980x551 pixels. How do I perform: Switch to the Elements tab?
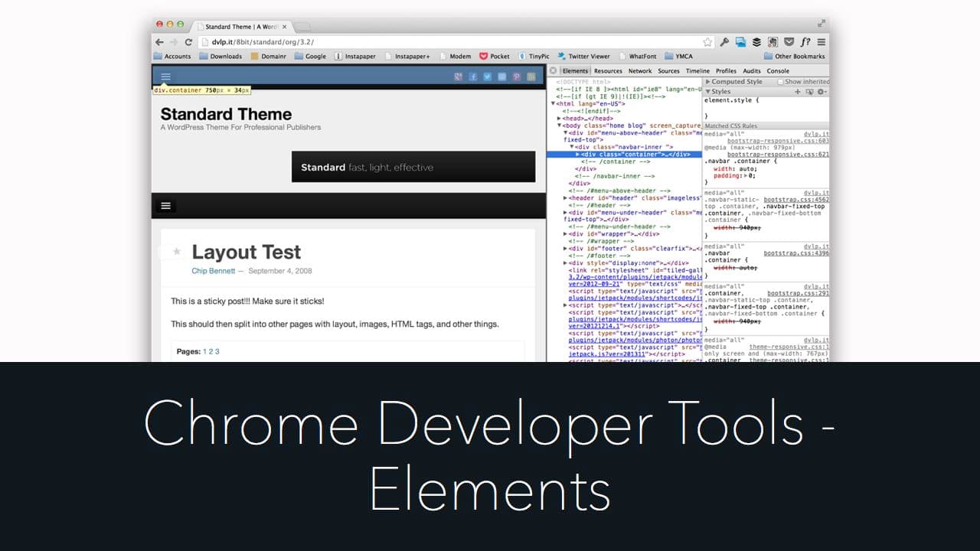[x=574, y=70]
